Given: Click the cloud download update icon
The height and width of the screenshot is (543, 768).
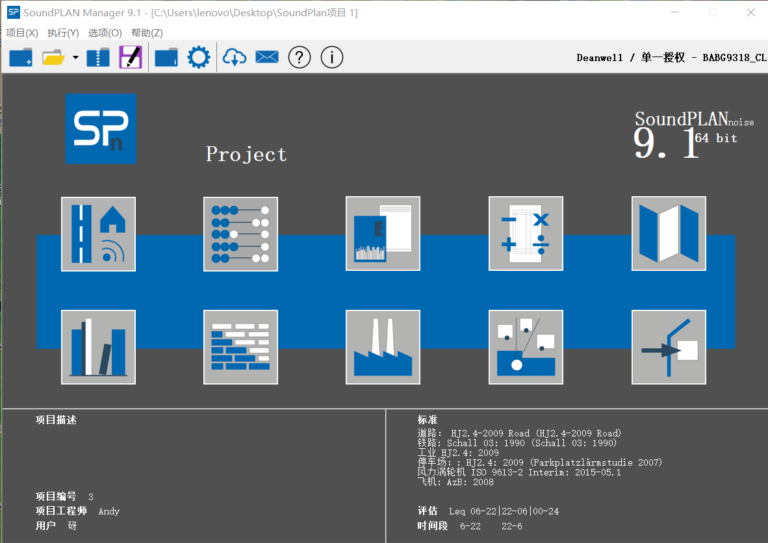Looking at the screenshot, I should (x=235, y=57).
